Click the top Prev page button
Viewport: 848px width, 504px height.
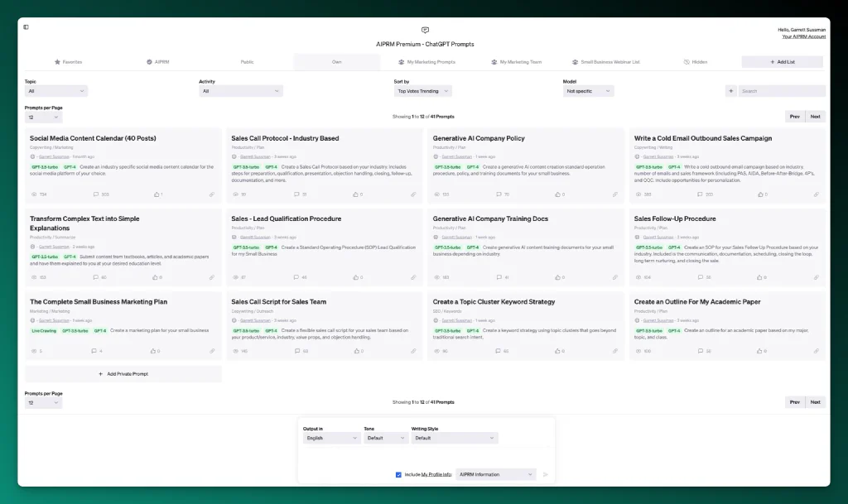[x=794, y=117]
